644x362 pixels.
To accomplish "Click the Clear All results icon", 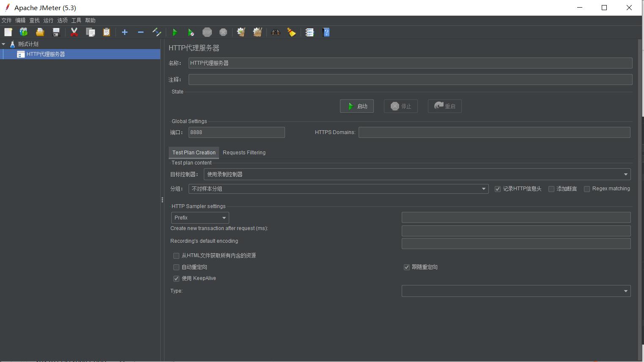I will point(258,32).
